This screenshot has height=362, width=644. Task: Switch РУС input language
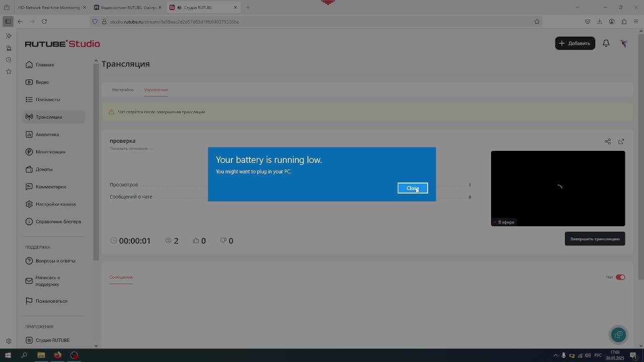[598, 355]
